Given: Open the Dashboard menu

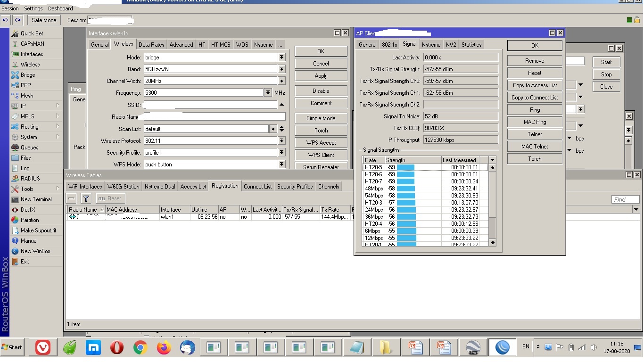Looking at the screenshot, I should (60, 8).
